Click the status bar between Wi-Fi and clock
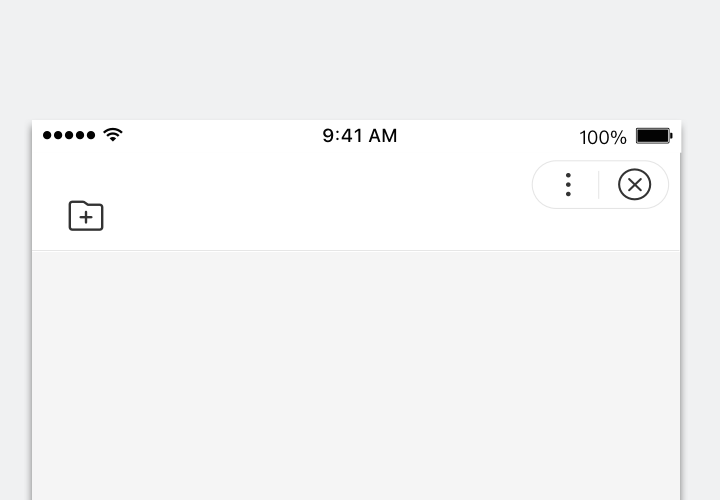This screenshot has height=500, width=720. click(x=220, y=136)
